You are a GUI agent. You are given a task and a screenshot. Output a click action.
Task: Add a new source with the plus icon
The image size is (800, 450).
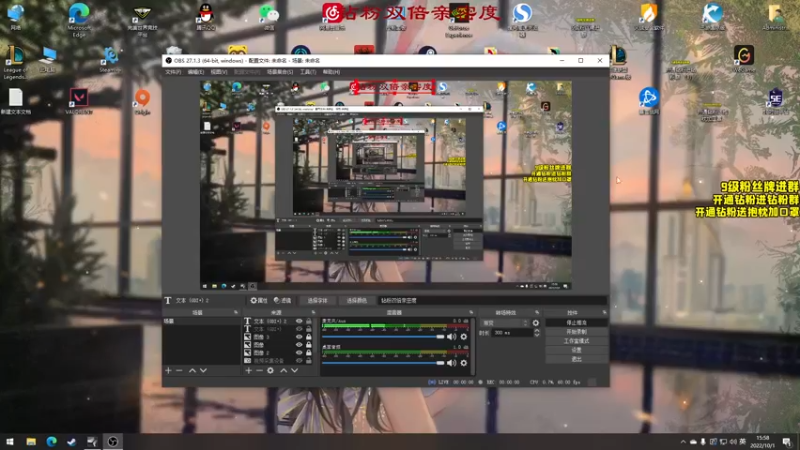(x=248, y=370)
